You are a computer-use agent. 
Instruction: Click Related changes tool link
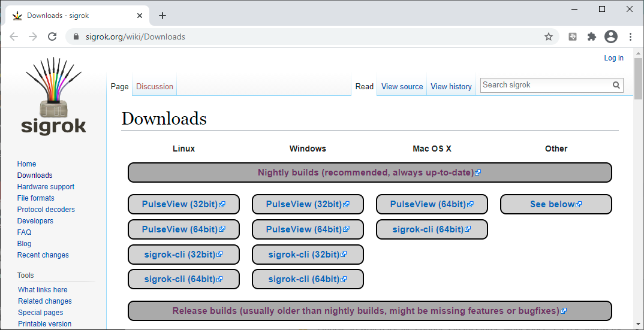point(45,301)
